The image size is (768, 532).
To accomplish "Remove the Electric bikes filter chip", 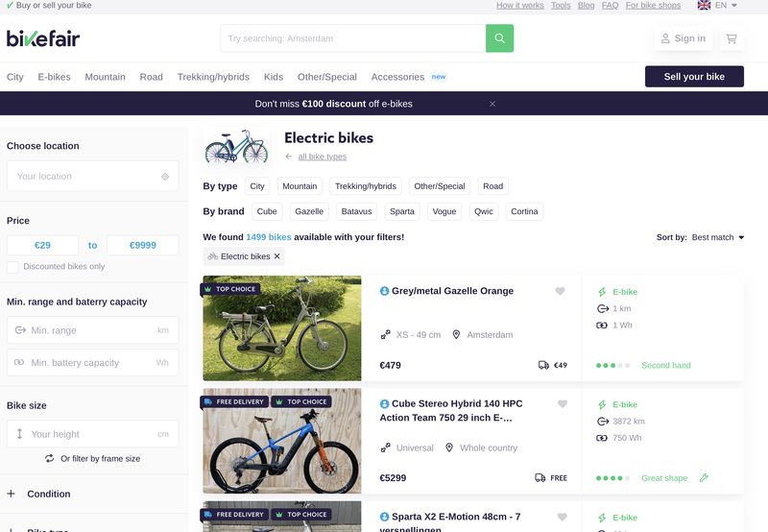I will click(276, 256).
